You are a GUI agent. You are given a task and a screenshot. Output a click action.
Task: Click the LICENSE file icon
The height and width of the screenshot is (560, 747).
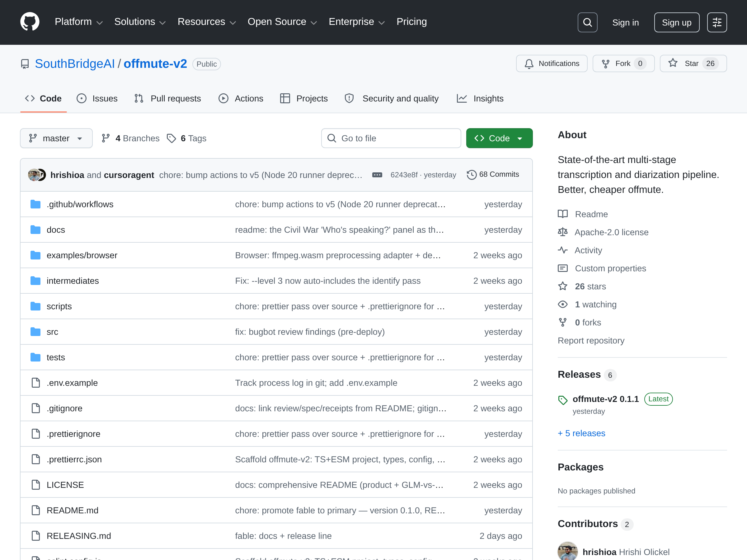click(x=35, y=485)
